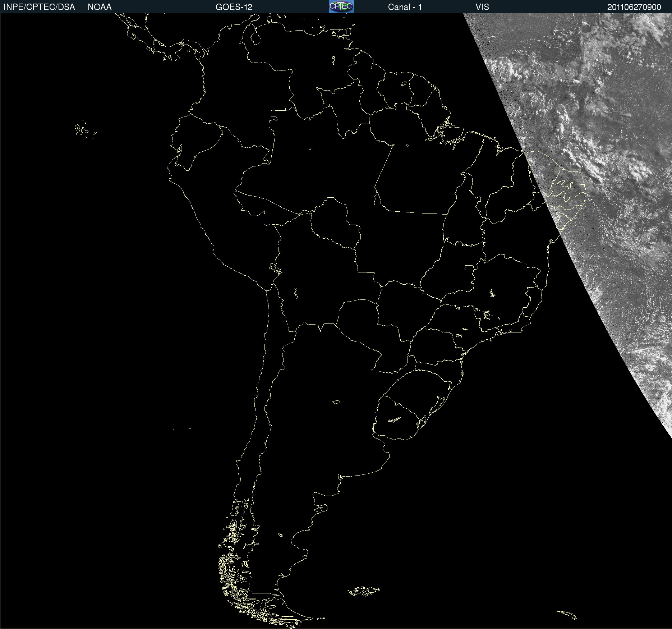Click the VIS channel type label
Screen dimensions: 672x629
tap(482, 7)
